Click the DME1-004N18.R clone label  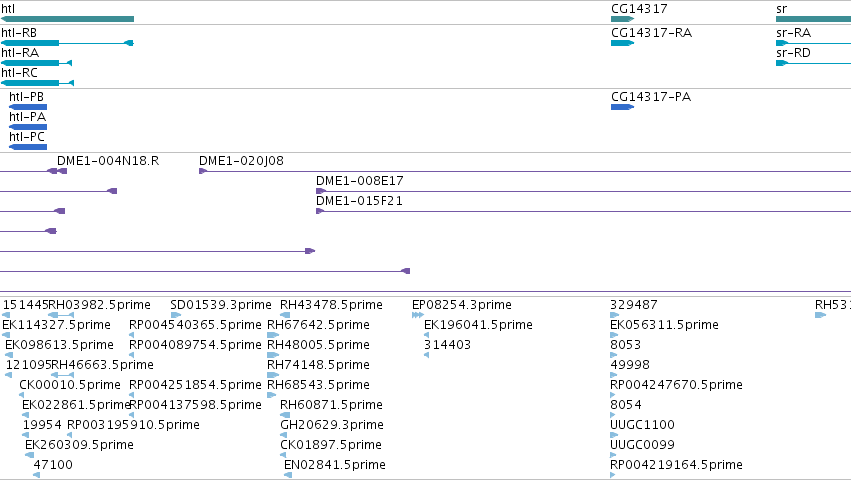pyautogui.click(x=108, y=161)
